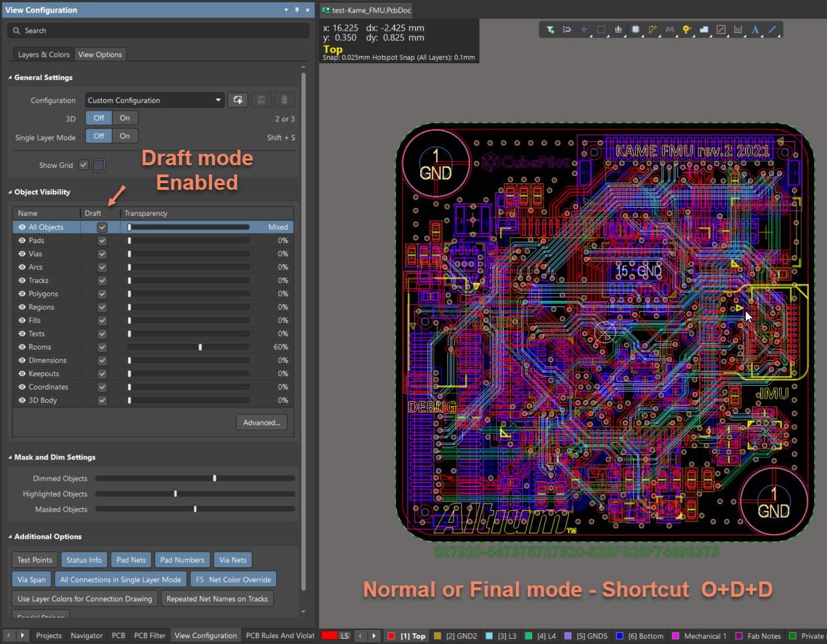
Task: Open the Configuration dropdown list
Action: click(x=218, y=101)
